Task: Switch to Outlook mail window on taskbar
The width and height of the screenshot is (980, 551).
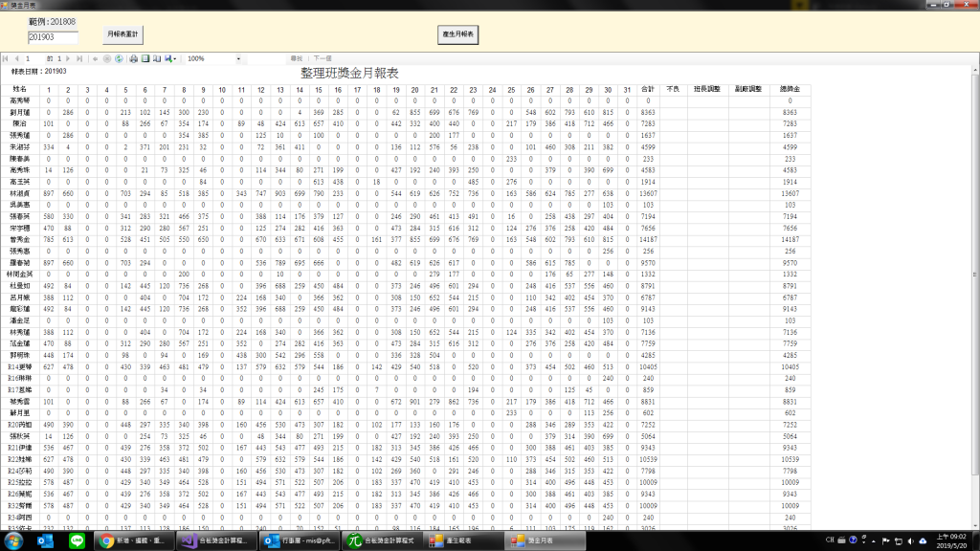Action: (x=298, y=541)
